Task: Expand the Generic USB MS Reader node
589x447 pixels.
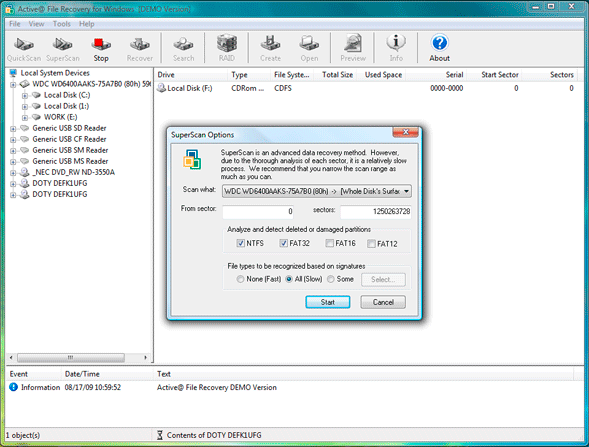Action: click(x=13, y=162)
